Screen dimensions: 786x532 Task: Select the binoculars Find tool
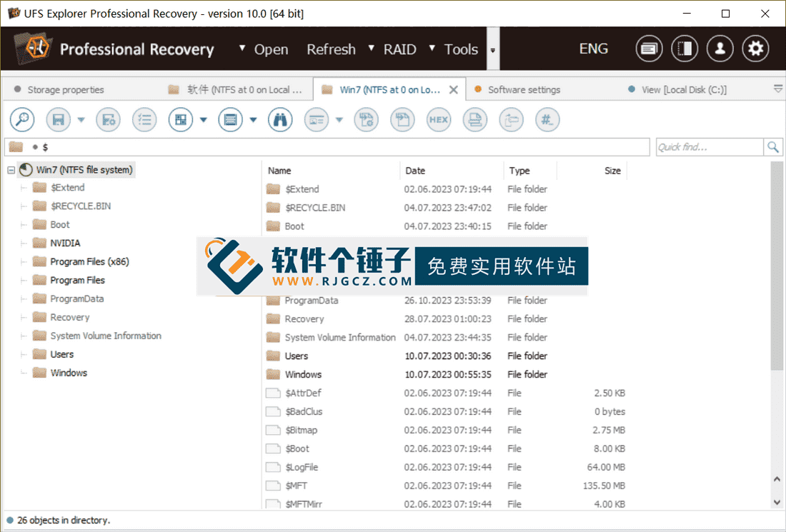click(279, 119)
